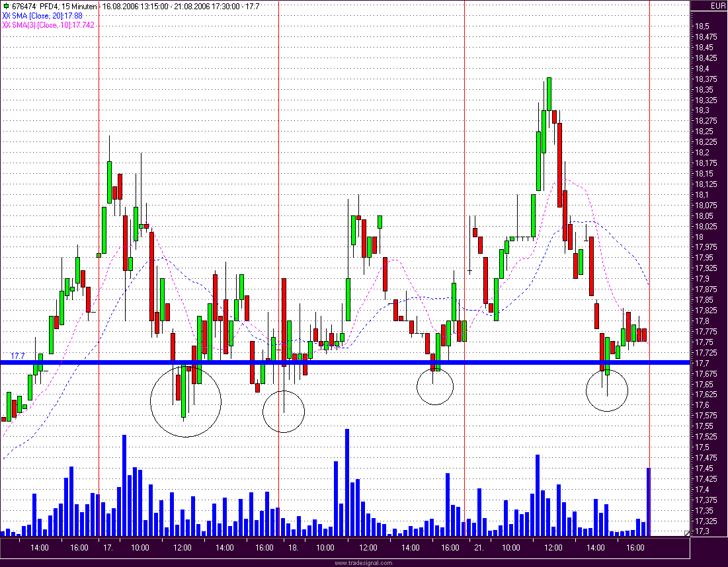Viewport: 728px width, 567px height.
Task: Click the green candlestick icon before 676474
Action: pos(5,7)
